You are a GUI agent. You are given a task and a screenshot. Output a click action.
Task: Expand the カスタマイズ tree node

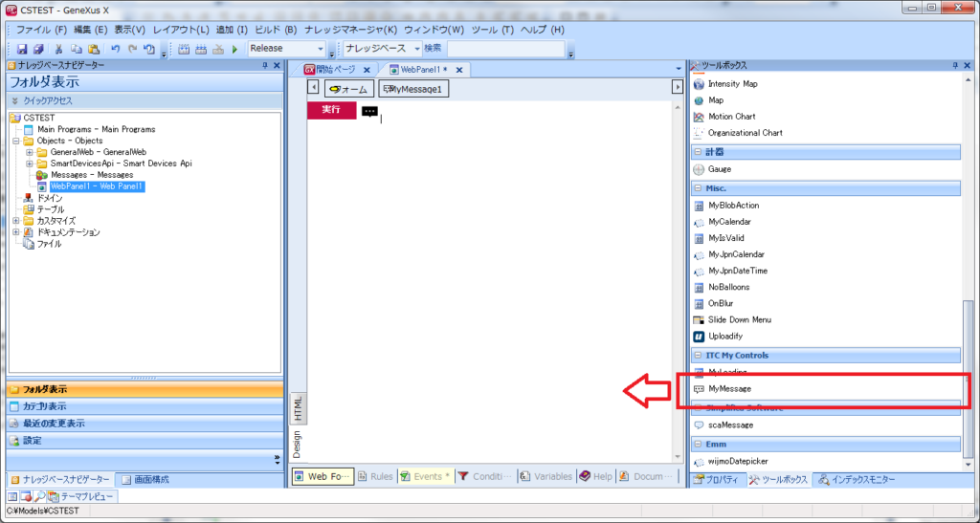pos(16,221)
